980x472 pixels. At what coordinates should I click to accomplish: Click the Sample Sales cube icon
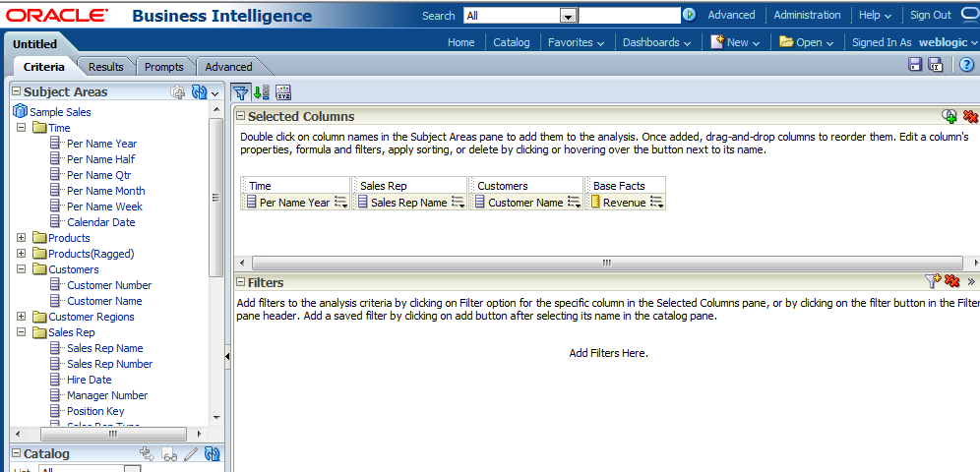pos(20,112)
